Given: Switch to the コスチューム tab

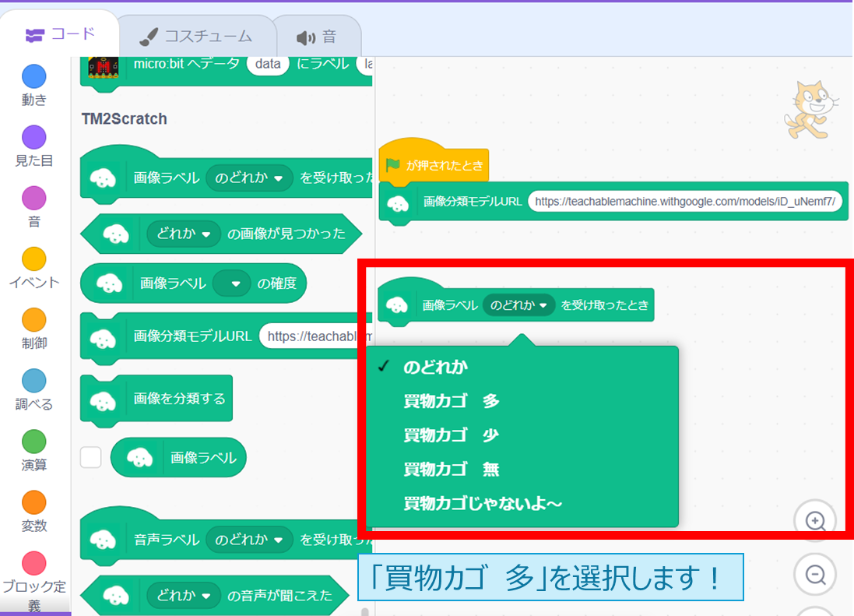Looking at the screenshot, I should coord(195,34).
